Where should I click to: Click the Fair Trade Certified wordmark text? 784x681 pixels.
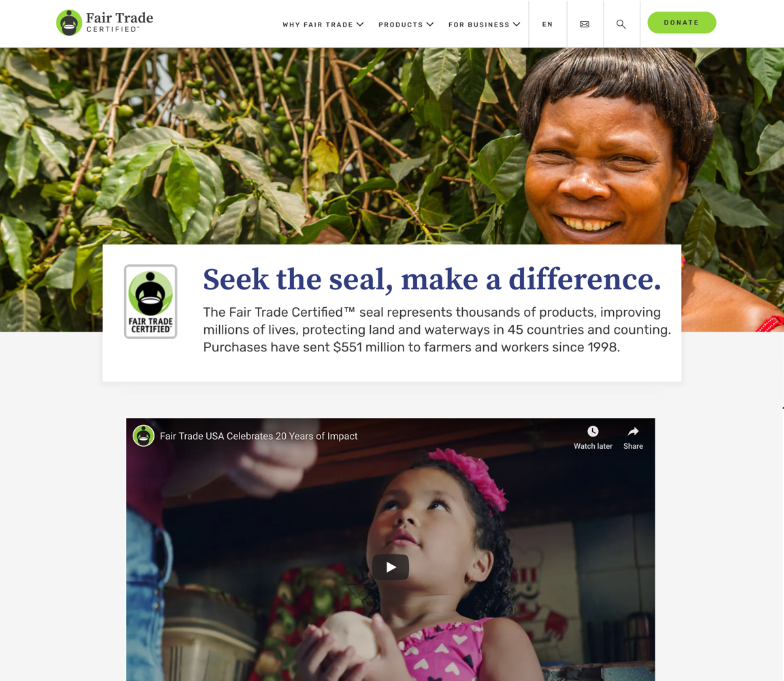point(120,22)
